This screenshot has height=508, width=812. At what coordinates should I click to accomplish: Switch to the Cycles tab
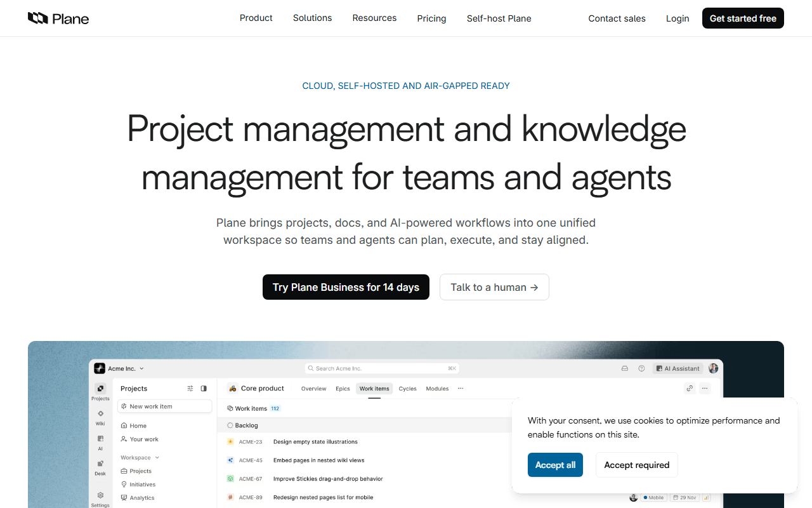tap(408, 389)
